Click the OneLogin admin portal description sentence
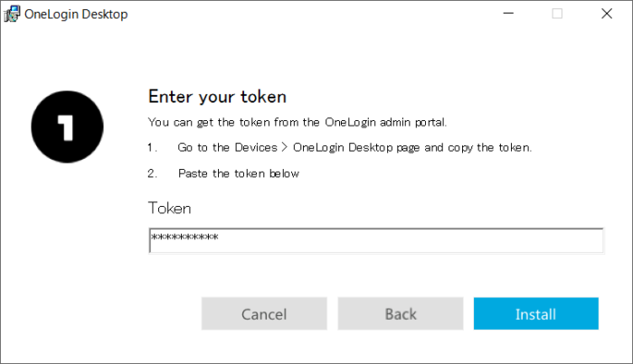 click(298, 122)
